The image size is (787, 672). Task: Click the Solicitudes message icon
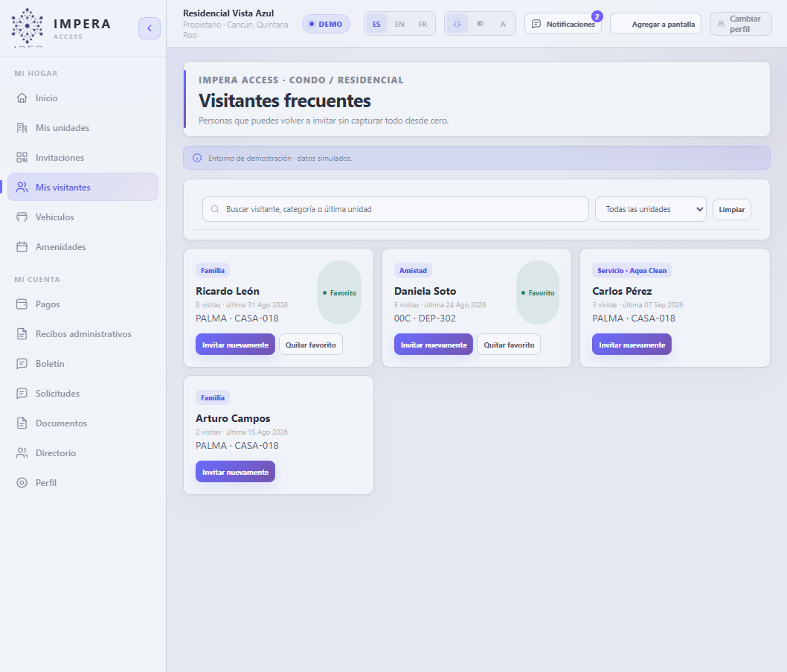(22, 393)
